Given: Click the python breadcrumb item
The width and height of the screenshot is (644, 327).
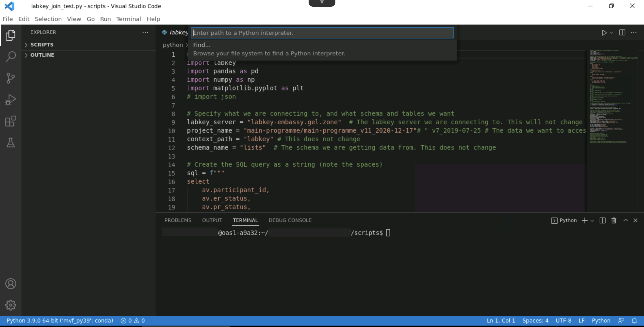Looking at the screenshot, I should (173, 45).
